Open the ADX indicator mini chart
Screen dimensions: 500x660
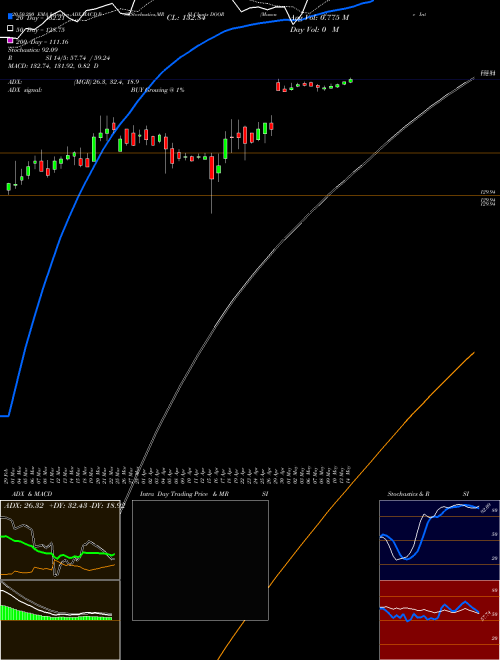[x=60, y=540]
